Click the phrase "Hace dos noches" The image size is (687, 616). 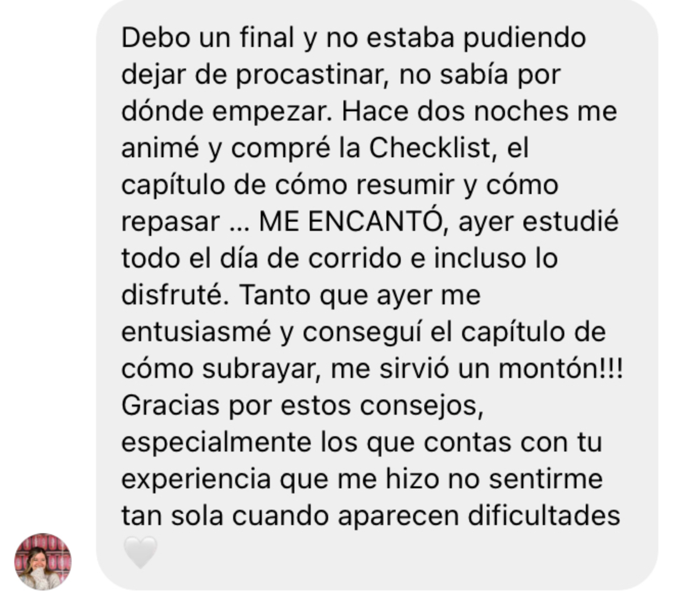coord(455,111)
